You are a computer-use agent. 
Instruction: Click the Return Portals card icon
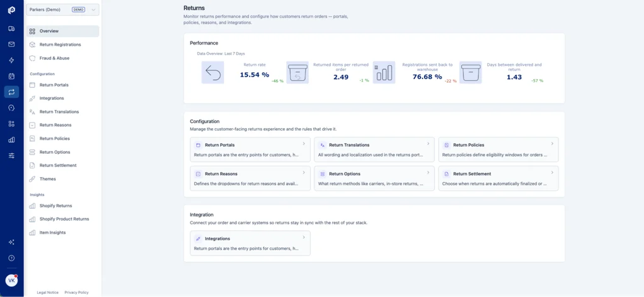tap(198, 145)
